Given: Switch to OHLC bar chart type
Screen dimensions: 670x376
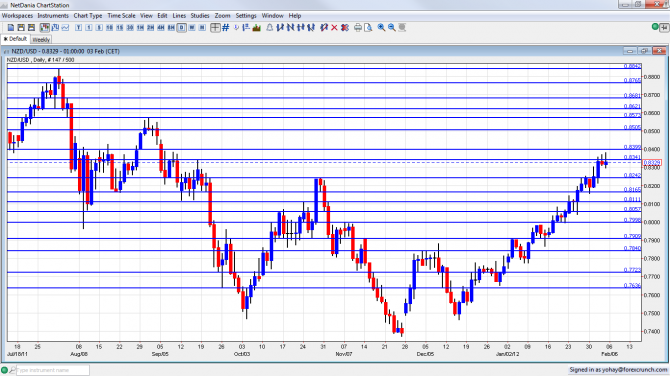Looking at the screenshot, I should [55, 27].
